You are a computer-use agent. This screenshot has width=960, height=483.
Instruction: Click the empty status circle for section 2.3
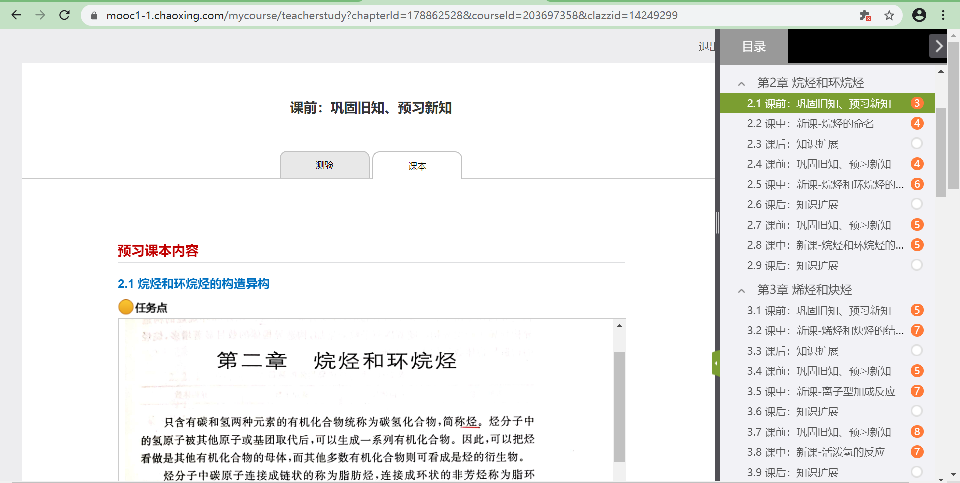pos(917,144)
